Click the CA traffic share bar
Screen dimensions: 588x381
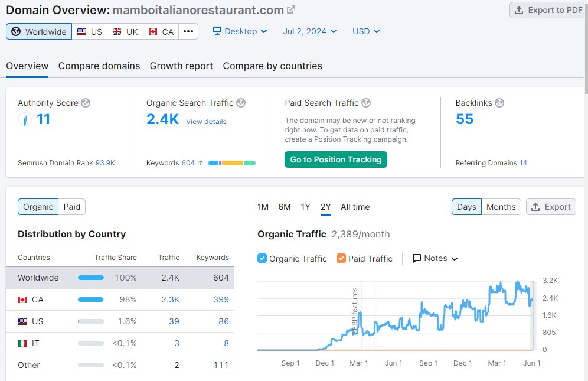[91, 299]
